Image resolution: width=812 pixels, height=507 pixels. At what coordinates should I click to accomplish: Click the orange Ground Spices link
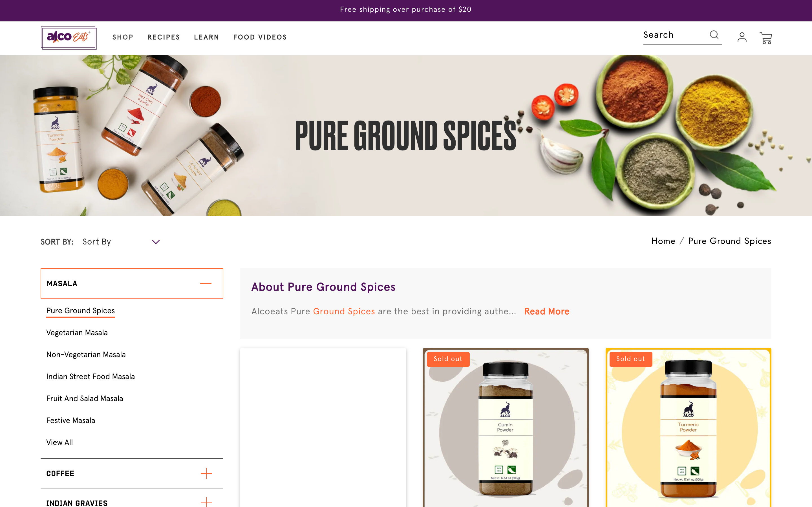344,312
